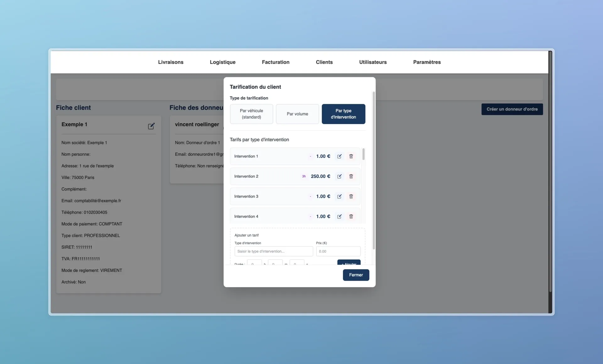Click the Prix (€) input field

click(x=338, y=252)
